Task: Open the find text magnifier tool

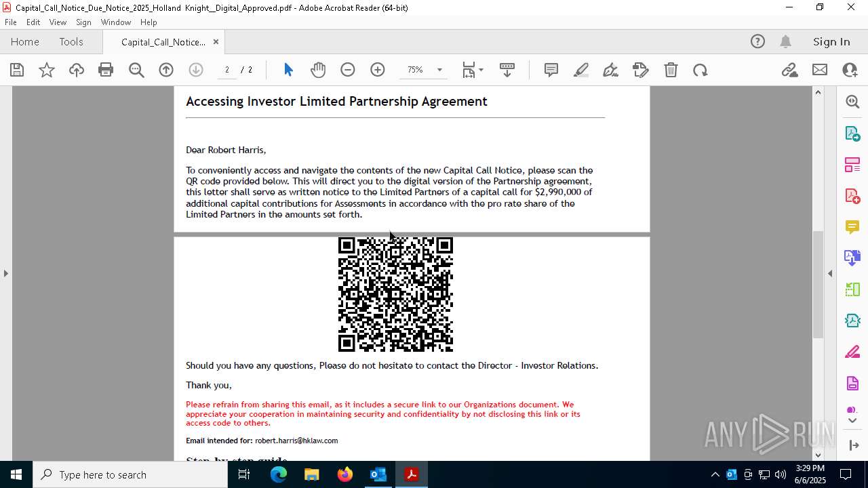Action: [136, 70]
